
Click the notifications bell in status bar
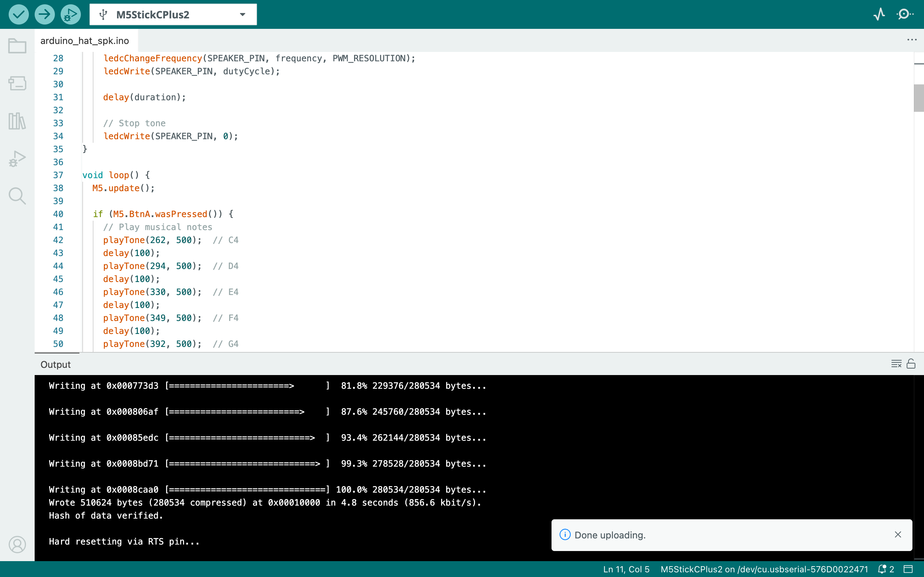click(882, 569)
